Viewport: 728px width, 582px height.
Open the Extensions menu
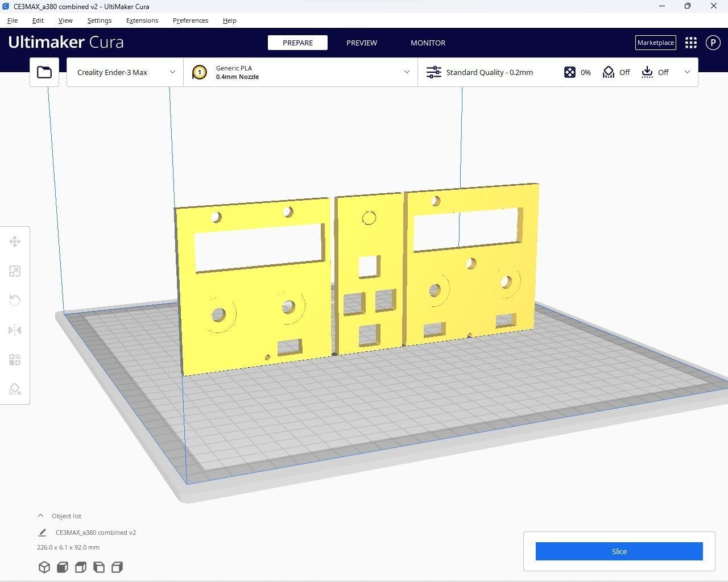[x=142, y=20]
